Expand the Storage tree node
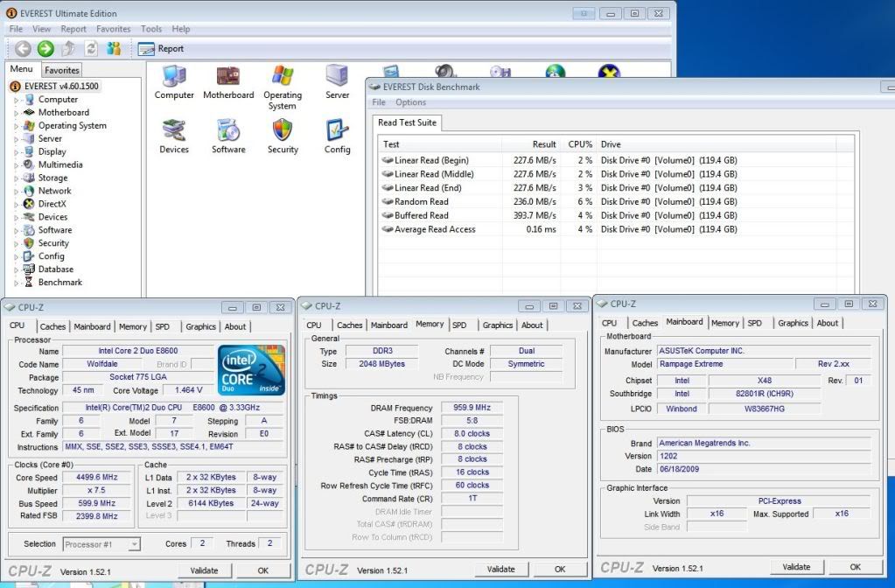The height and width of the screenshot is (588, 895). pyautogui.click(x=16, y=178)
